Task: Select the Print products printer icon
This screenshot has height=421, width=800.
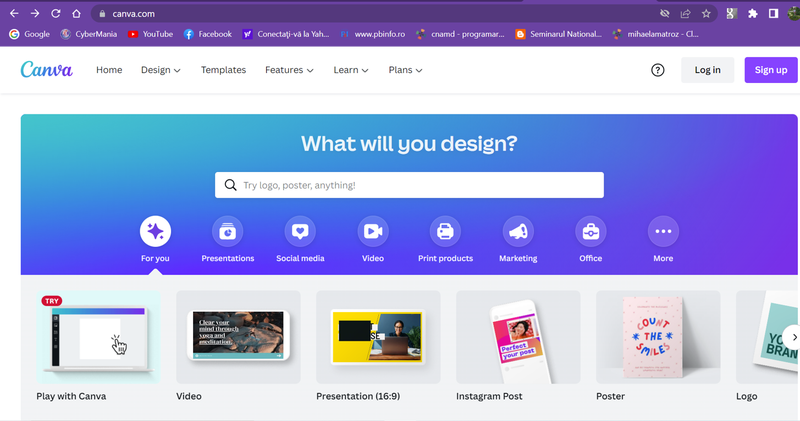Action: click(x=445, y=231)
